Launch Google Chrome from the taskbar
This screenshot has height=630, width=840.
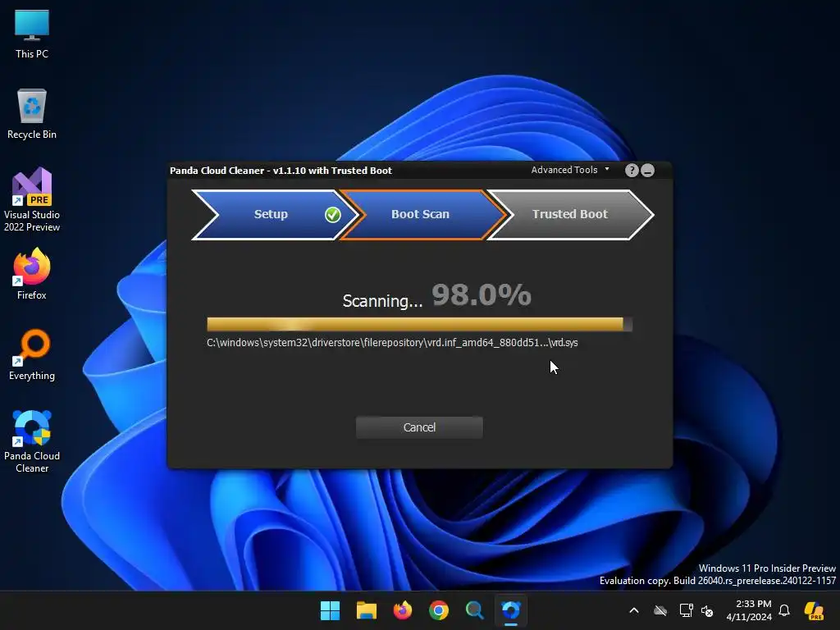pos(439,610)
